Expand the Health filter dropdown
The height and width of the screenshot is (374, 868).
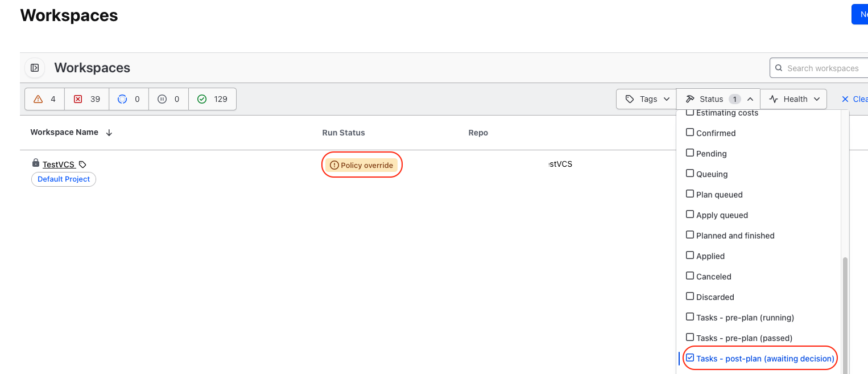(x=793, y=99)
